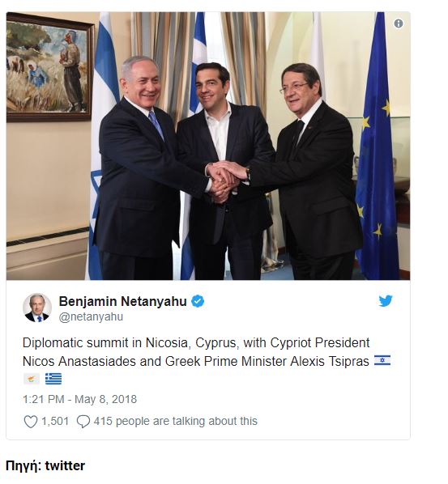This screenshot has height=484, width=448.
Task: Click the joined hands in the photo
Action: pos(224,180)
